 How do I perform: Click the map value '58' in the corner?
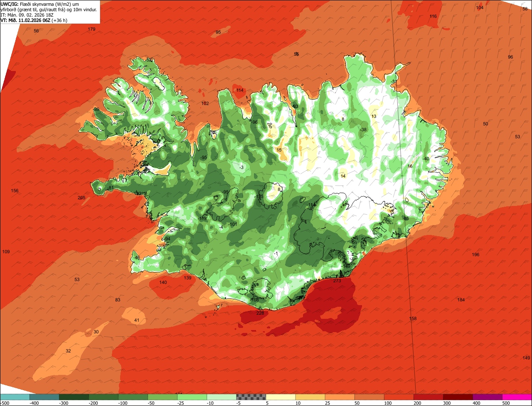pyautogui.click(x=525, y=9)
